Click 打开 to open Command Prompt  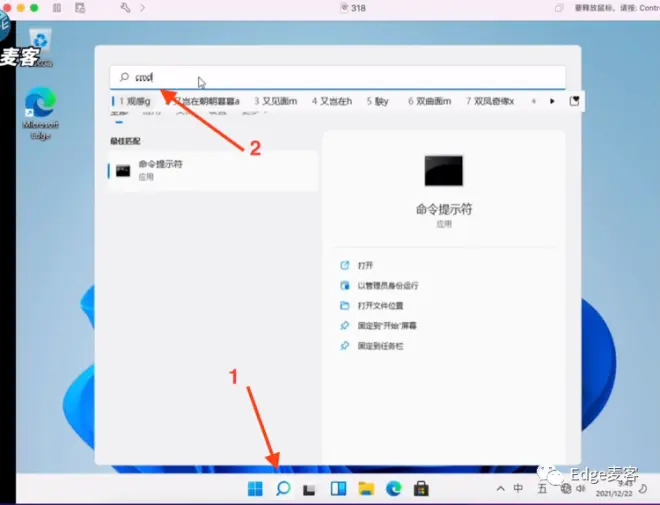point(365,266)
